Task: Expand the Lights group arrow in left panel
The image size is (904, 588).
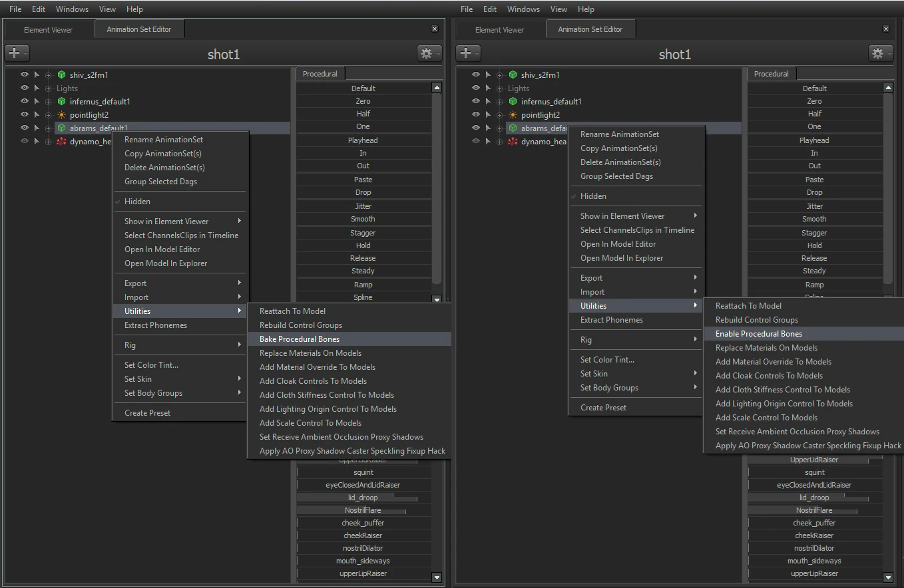Action: point(37,88)
